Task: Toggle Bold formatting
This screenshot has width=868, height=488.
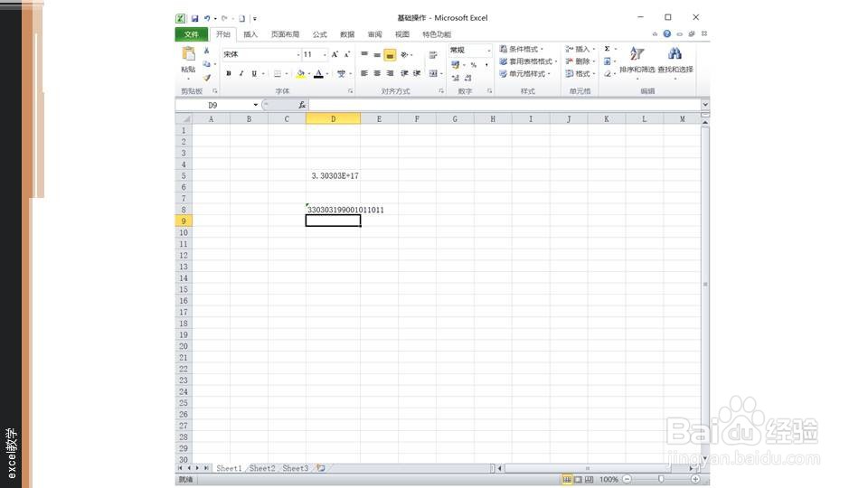Action: [x=229, y=73]
